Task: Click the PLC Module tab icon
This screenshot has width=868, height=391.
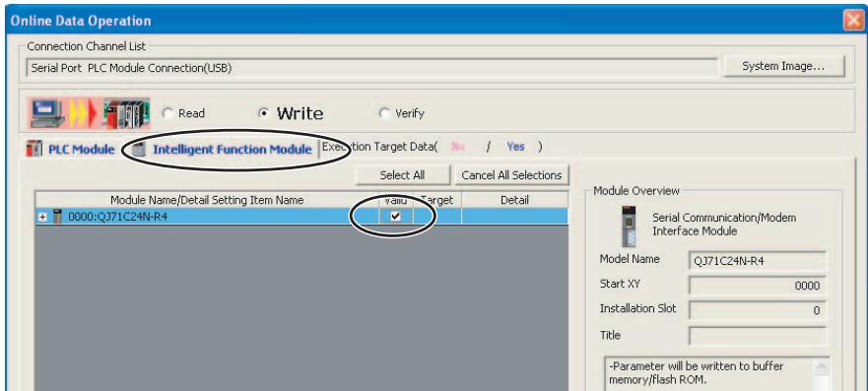Action: coord(34,150)
